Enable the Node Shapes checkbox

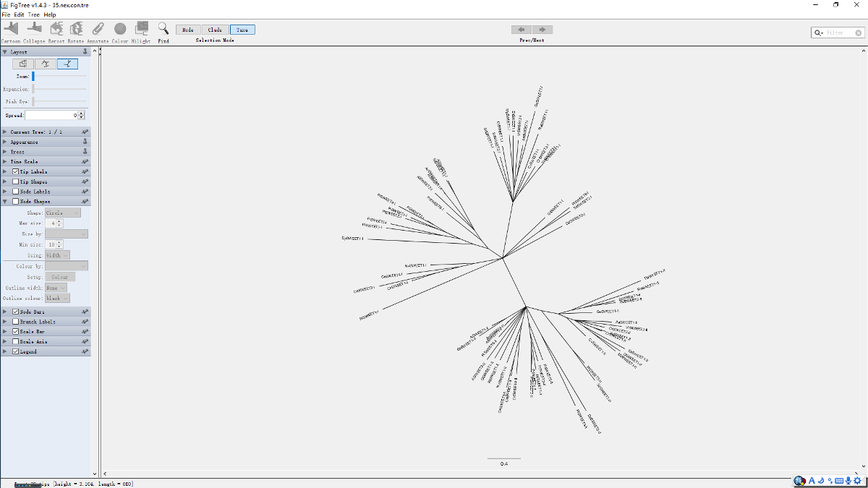pos(16,202)
